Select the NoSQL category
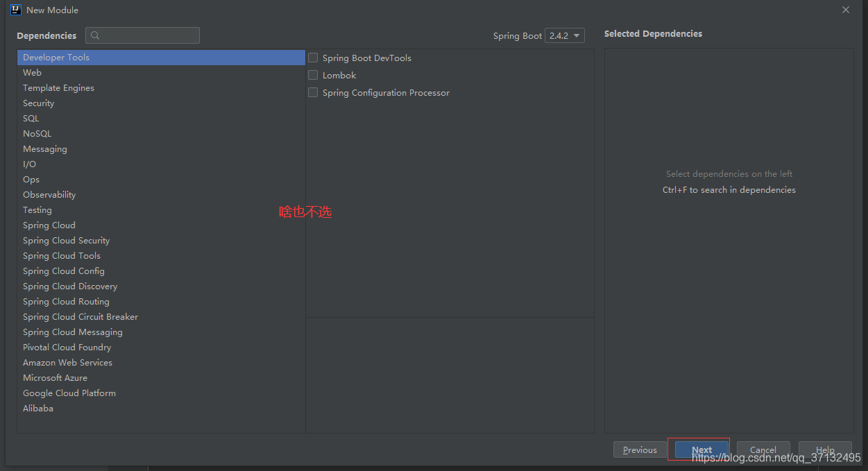 (x=161, y=134)
